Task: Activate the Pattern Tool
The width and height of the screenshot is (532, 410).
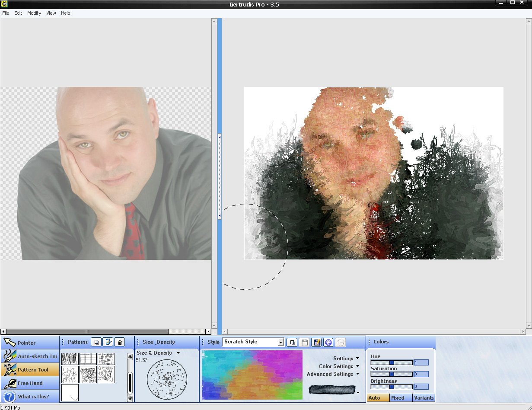Action: click(x=29, y=370)
